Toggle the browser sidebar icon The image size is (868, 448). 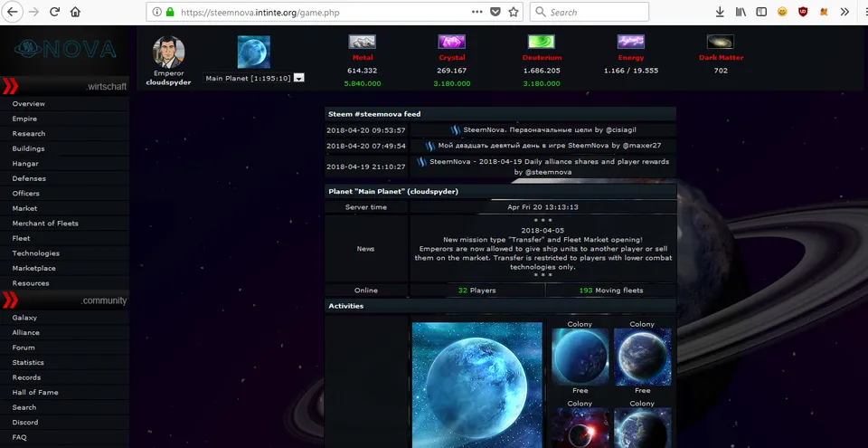click(x=761, y=12)
